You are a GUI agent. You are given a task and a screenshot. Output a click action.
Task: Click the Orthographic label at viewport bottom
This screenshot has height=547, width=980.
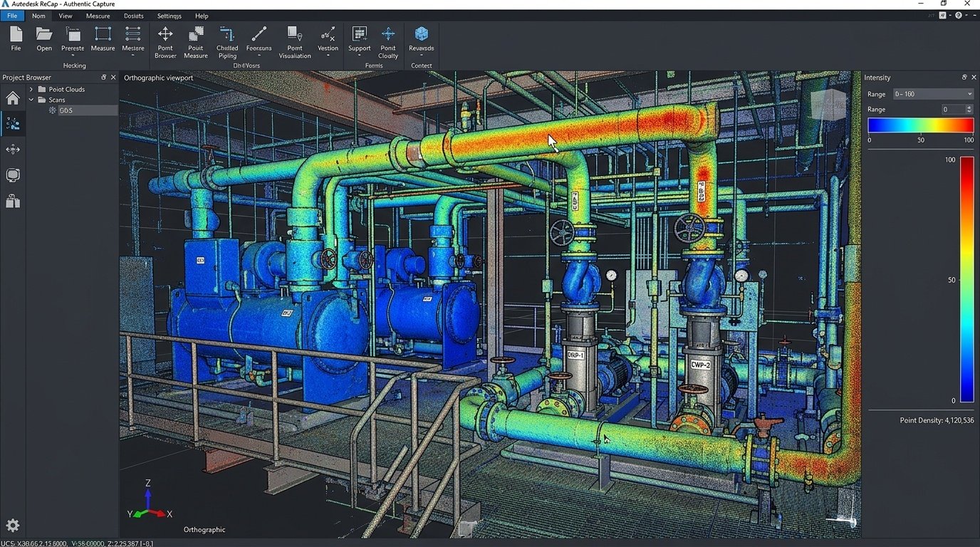[204, 529]
